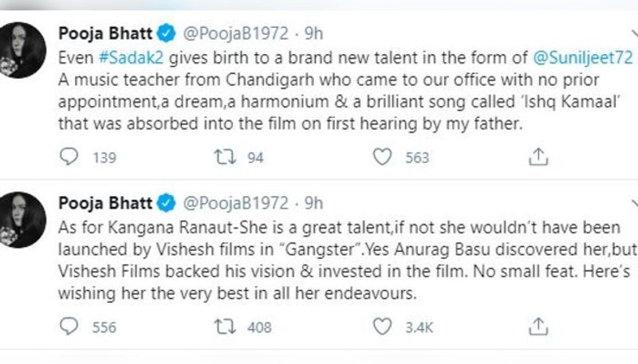Reply to the Kangana Ranaut tweet
The height and width of the screenshot is (364, 638).
tap(69, 327)
